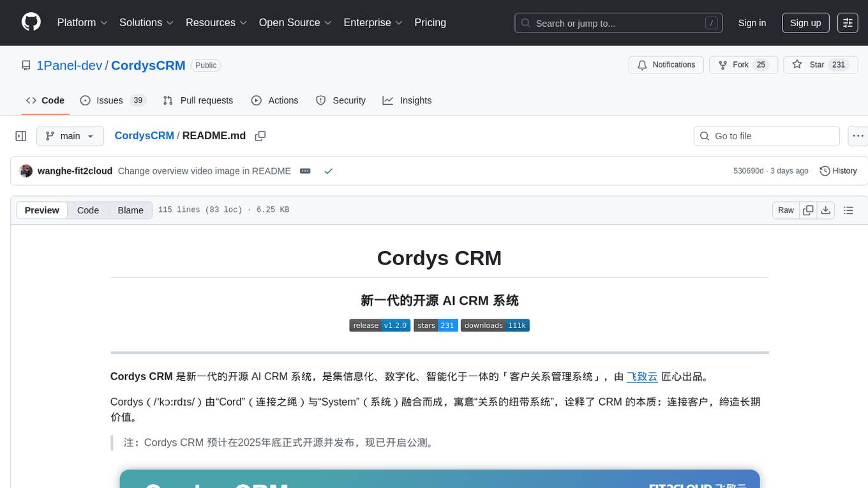Click the release v1.2.0 badge

[x=380, y=325]
